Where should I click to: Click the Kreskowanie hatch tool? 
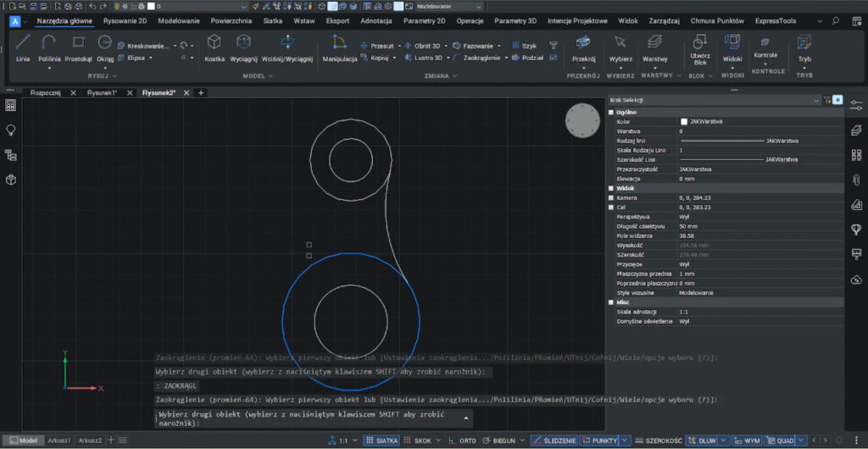pos(142,46)
